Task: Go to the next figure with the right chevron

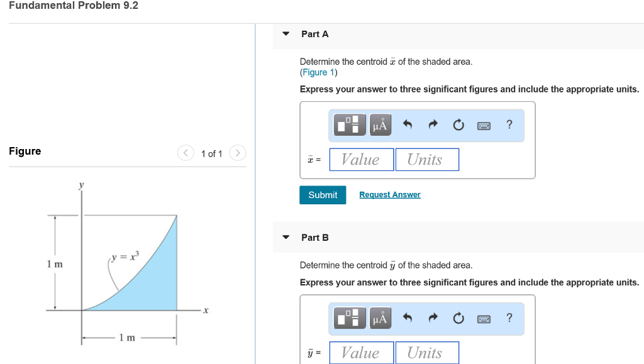Action: 237,153
